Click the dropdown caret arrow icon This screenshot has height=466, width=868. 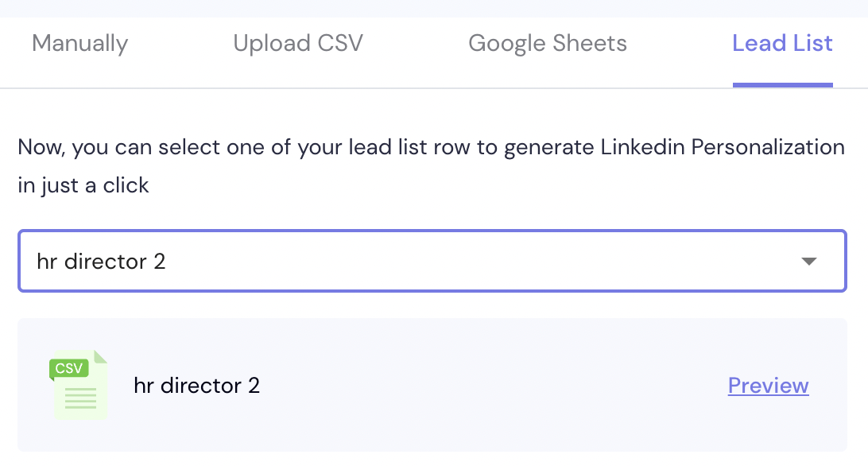pos(808,262)
